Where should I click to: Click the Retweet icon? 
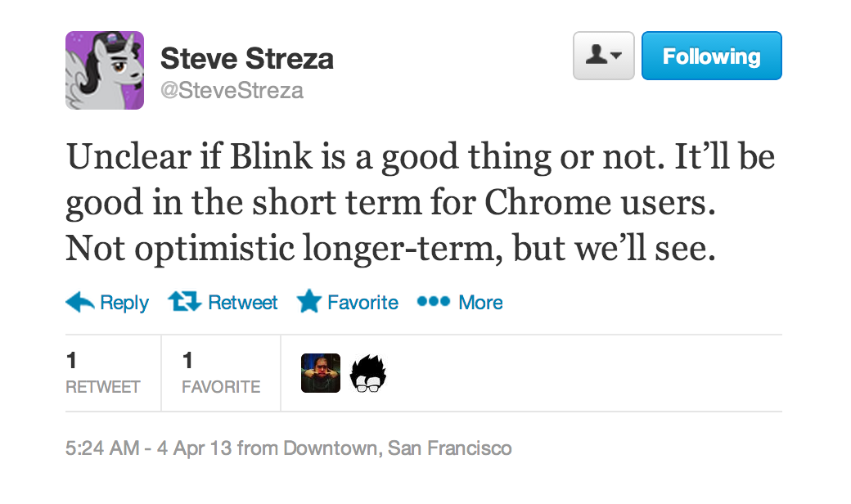[x=184, y=302]
